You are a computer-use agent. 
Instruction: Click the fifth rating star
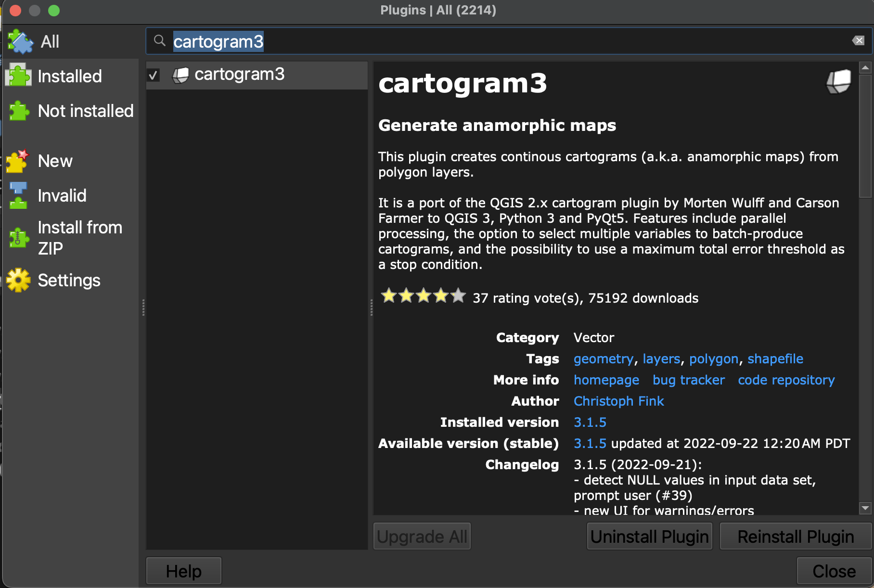458,295
